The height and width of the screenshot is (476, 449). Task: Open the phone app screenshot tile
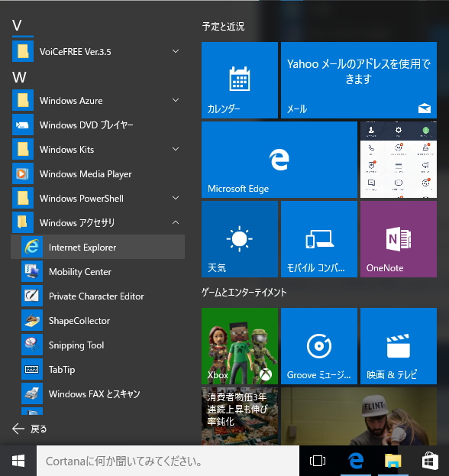(x=399, y=160)
